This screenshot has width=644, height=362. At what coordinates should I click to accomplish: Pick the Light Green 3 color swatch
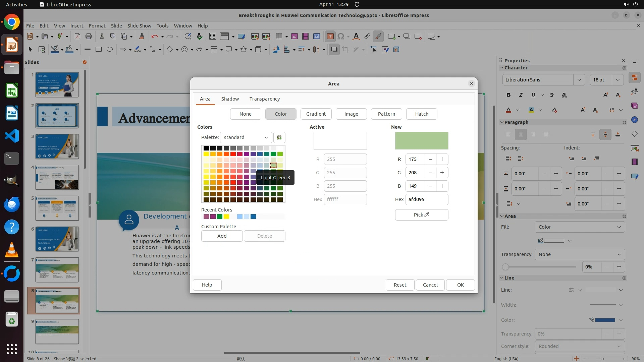[273, 166]
